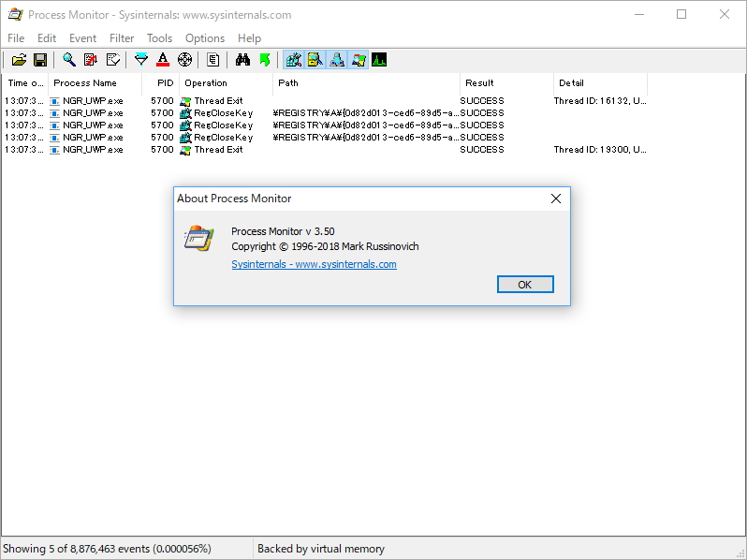
Task: Click 'Process Monitor v 3.50' version text
Action: click(x=283, y=231)
